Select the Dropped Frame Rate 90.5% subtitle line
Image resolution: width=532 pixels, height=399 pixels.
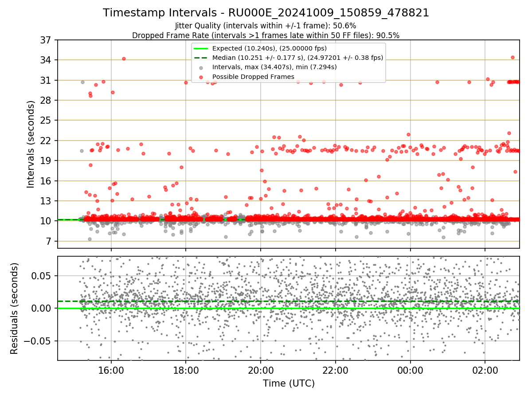click(266, 35)
